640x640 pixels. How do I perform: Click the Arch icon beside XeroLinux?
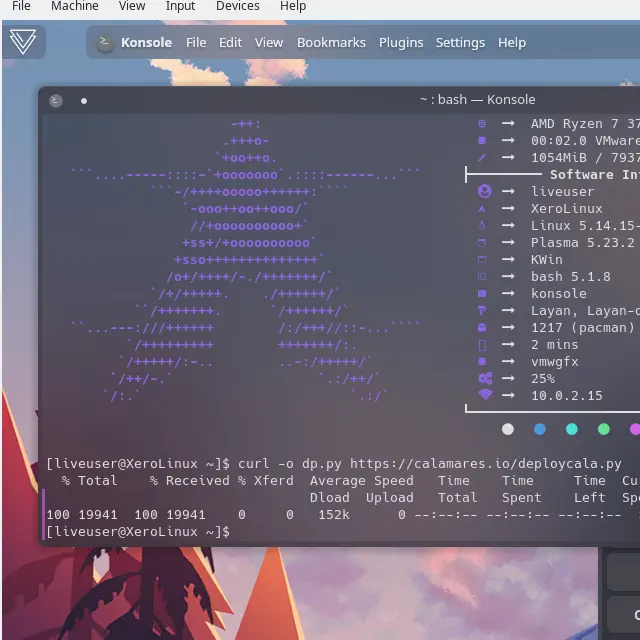coord(482,209)
